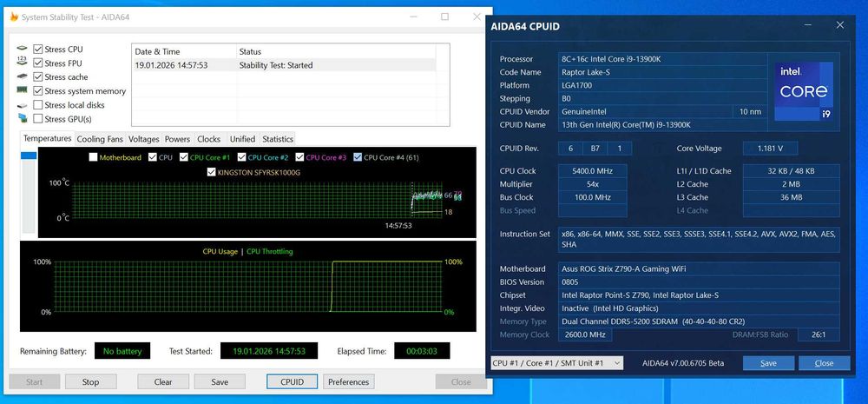Image resolution: width=868 pixels, height=404 pixels.
Task: Select the Stability Test: Started log row
Action: [284, 65]
